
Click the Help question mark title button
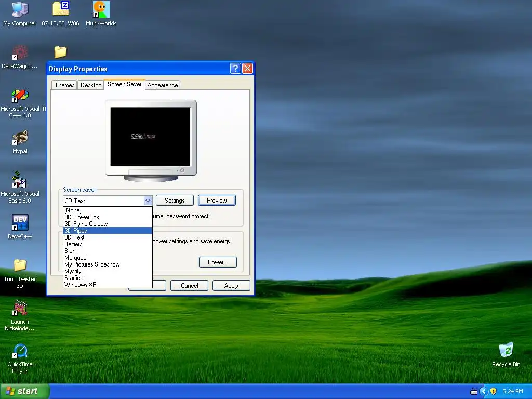coord(235,68)
